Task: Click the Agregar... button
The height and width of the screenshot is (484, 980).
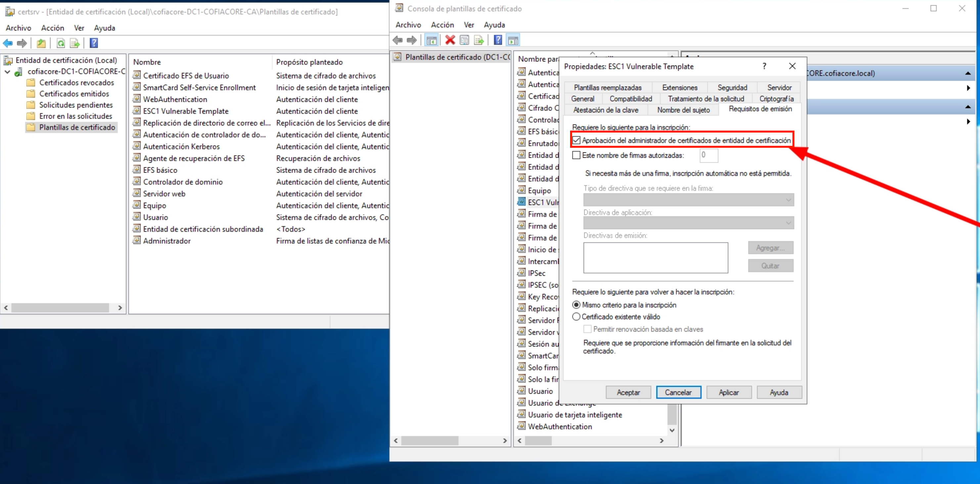Action: [x=770, y=248]
